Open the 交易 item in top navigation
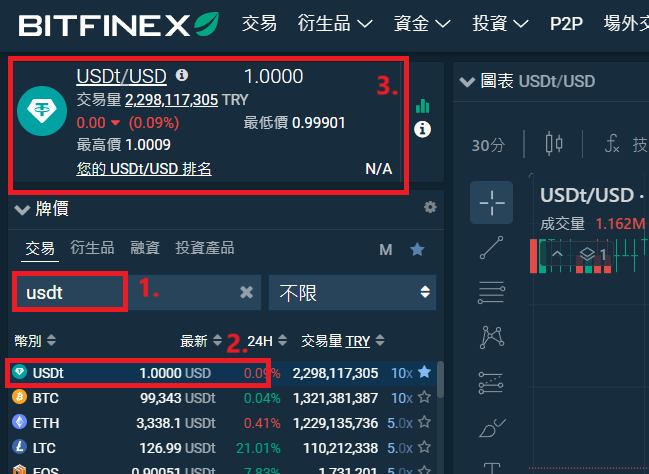 pyautogui.click(x=259, y=24)
